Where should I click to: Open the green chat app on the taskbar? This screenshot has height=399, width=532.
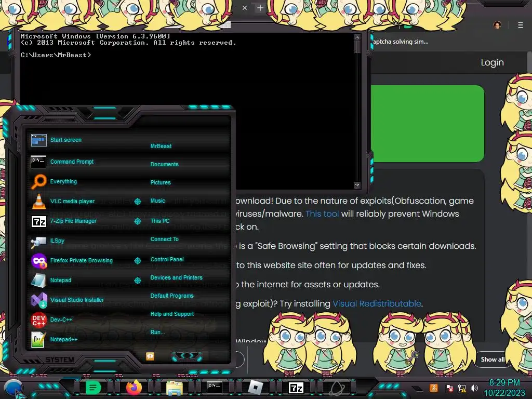point(93,388)
